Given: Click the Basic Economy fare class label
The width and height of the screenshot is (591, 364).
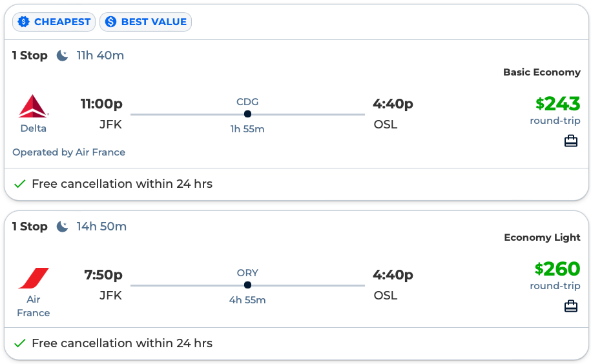Looking at the screenshot, I should 541,72.
